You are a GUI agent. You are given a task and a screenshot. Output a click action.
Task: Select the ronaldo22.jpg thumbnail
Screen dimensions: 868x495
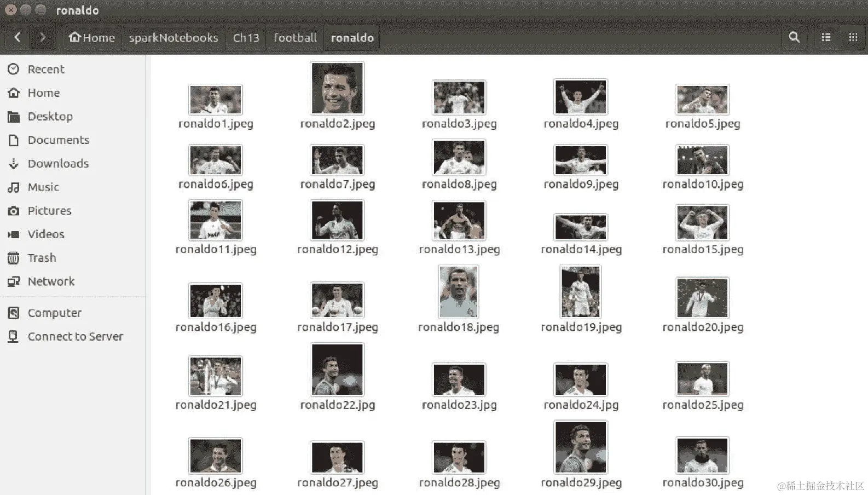click(x=337, y=370)
